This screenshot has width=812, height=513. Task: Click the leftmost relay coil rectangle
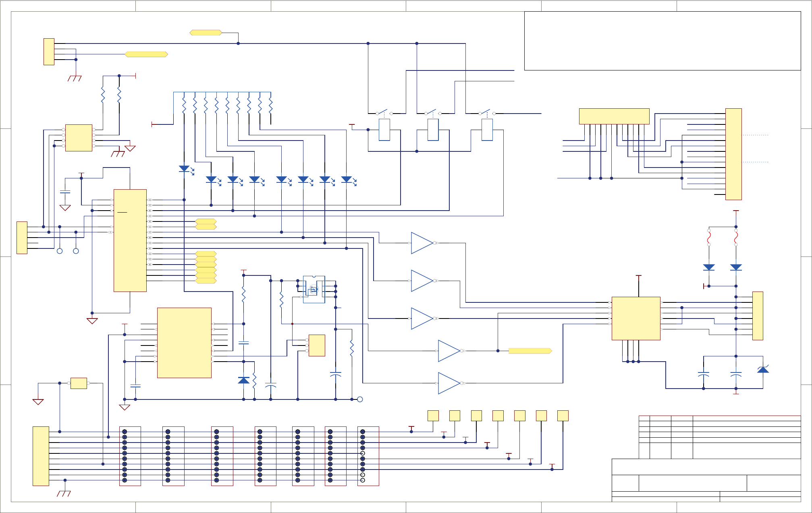(384, 130)
